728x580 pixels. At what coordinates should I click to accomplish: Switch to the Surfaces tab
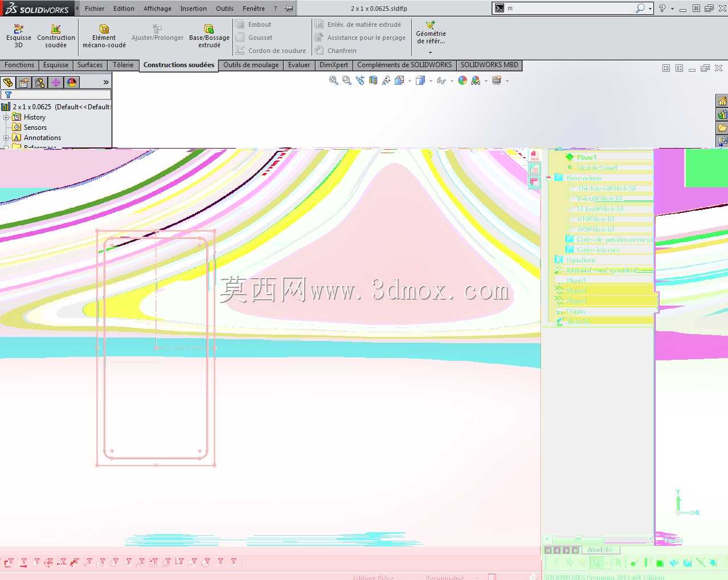[x=90, y=65]
